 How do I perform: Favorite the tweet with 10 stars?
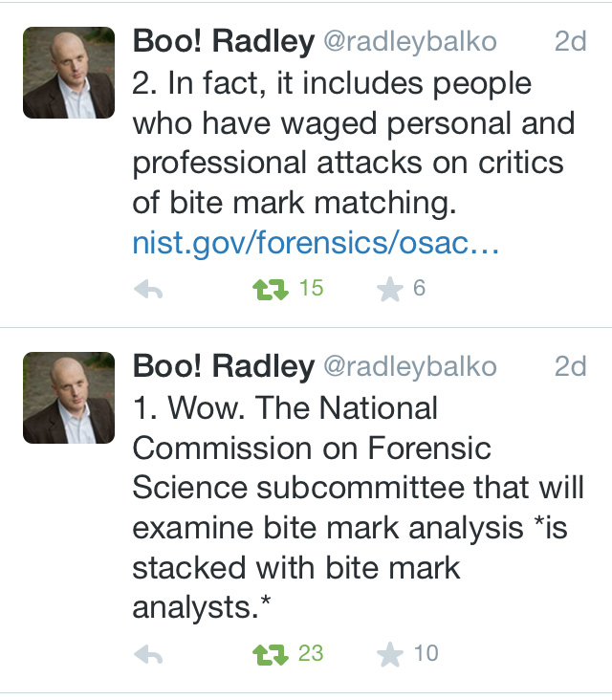[390, 654]
